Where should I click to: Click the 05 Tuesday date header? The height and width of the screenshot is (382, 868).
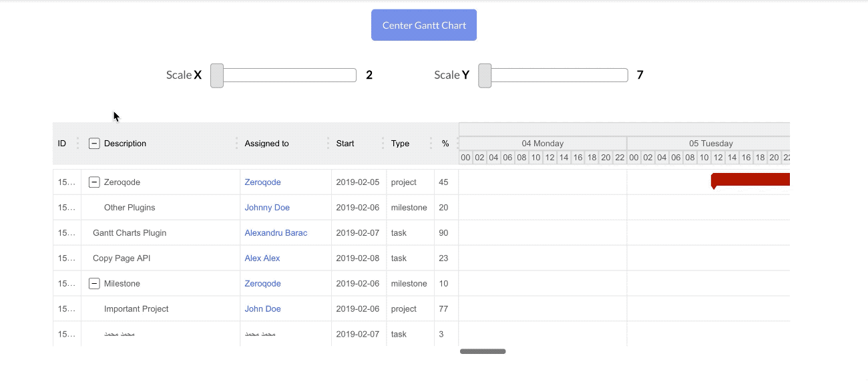tap(708, 144)
